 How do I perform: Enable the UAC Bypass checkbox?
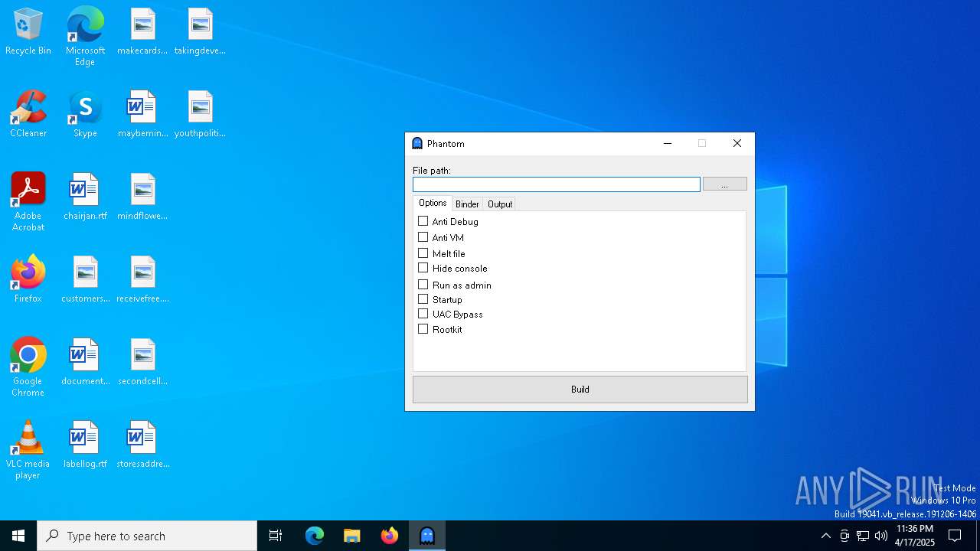[x=423, y=314]
